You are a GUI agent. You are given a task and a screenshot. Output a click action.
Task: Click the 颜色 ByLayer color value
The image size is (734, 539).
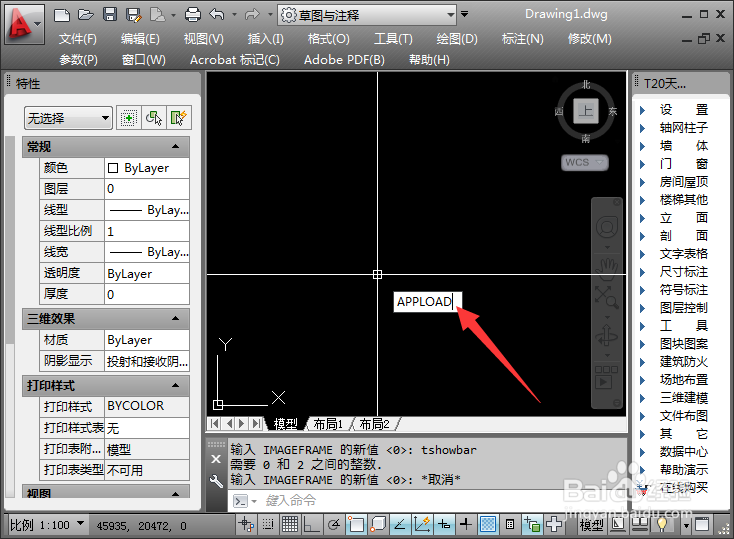[x=147, y=168]
